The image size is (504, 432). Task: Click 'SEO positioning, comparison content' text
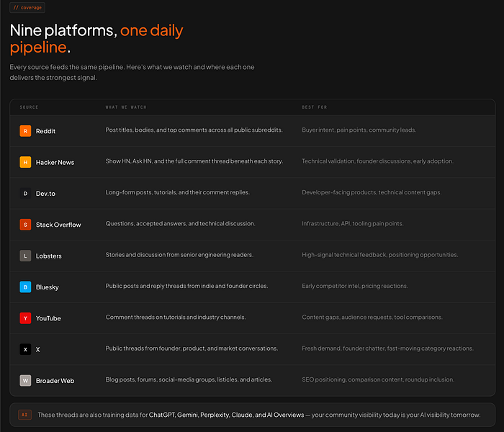(x=378, y=379)
